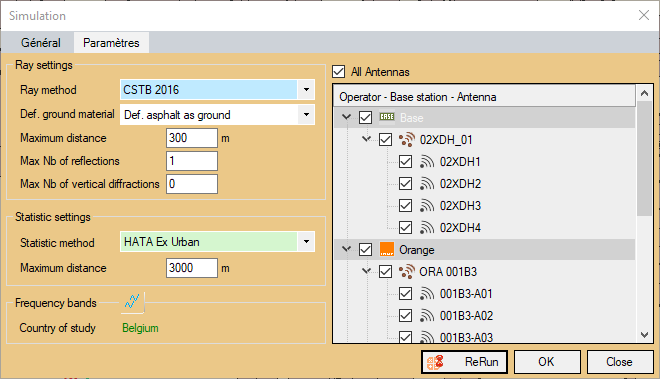Screen dimensions: 660x379
Task: Click the antenna list scroll up arrow
Action: click(x=644, y=93)
